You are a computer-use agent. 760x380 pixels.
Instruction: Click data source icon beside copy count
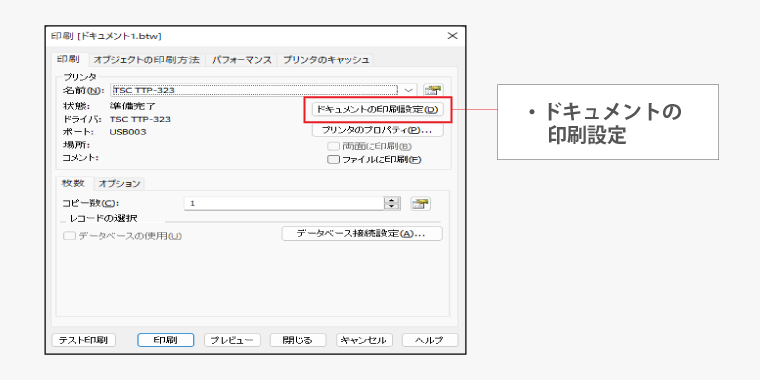421,204
